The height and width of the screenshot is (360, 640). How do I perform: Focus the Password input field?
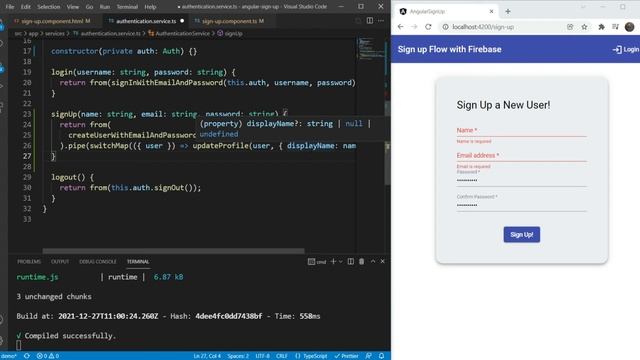click(x=522, y=179)
